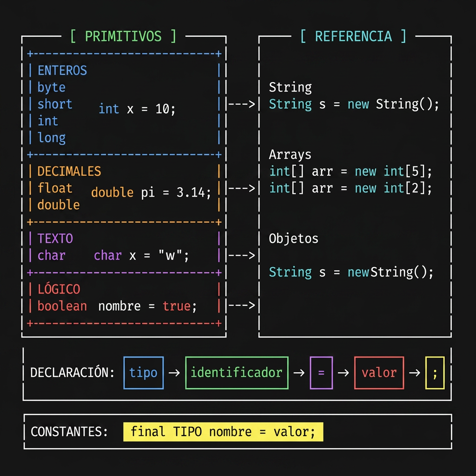The height and width of the screenshot is (476, 476).
Task: Click the arrow next to the TEXTO row
Action: 242,255
